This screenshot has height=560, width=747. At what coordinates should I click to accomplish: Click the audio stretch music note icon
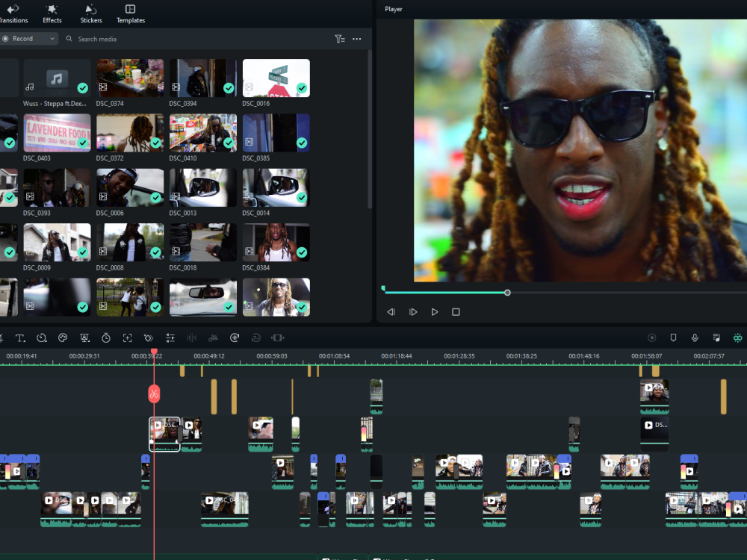[213, 338]
